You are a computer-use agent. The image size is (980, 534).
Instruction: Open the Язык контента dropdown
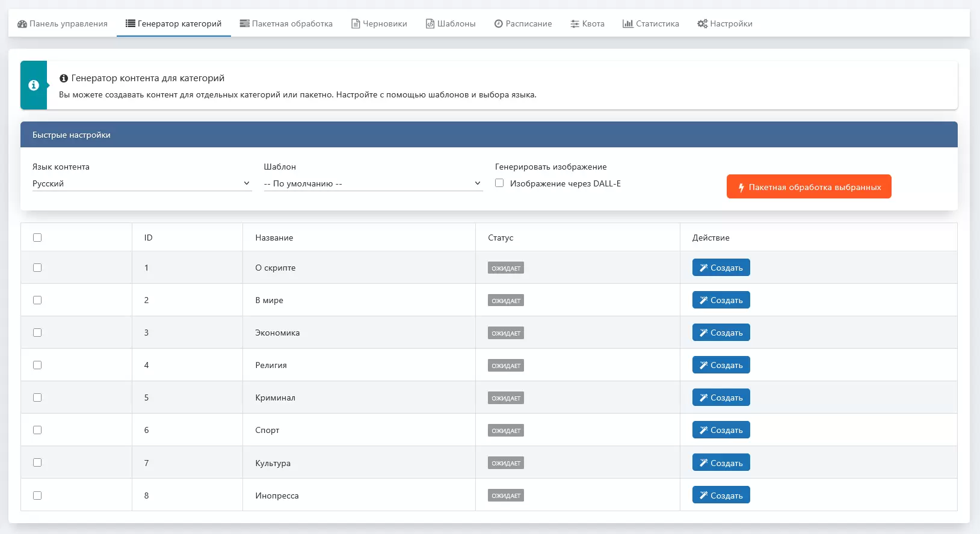(x=141, y=183)
